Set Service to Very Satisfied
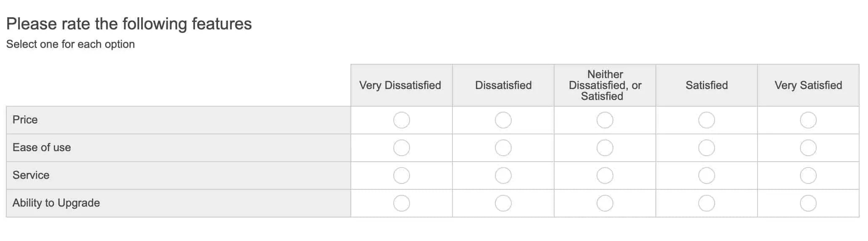The width and height of the screenshot is (868, 241). click(x=808, y=176)
